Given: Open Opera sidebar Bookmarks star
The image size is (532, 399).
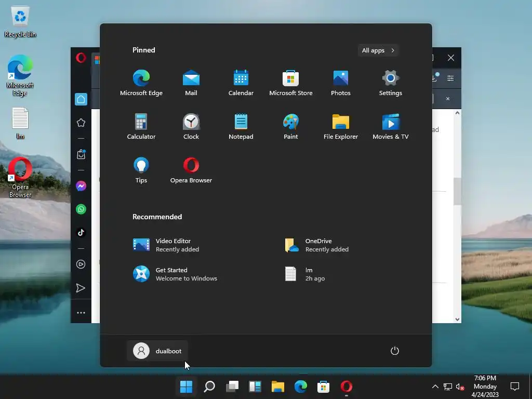Looking at the screenshot, I should pyautogui.click(x=81, y=123).
